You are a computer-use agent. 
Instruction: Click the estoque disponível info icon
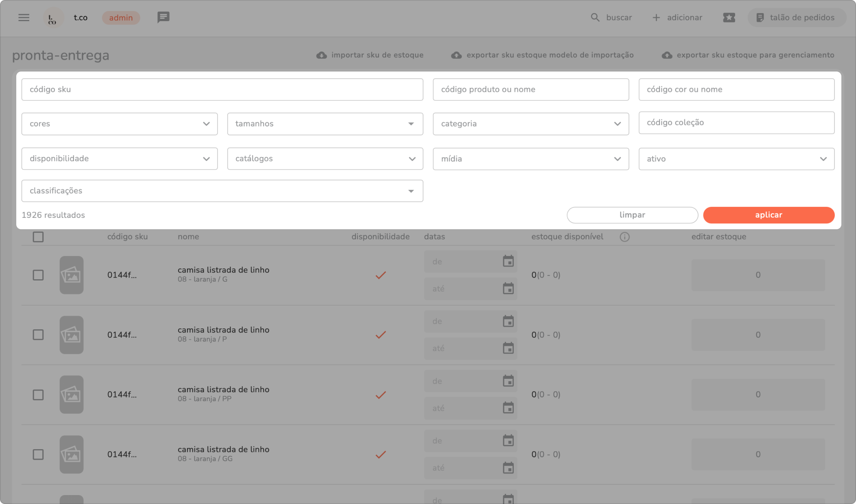coord(625,237)
